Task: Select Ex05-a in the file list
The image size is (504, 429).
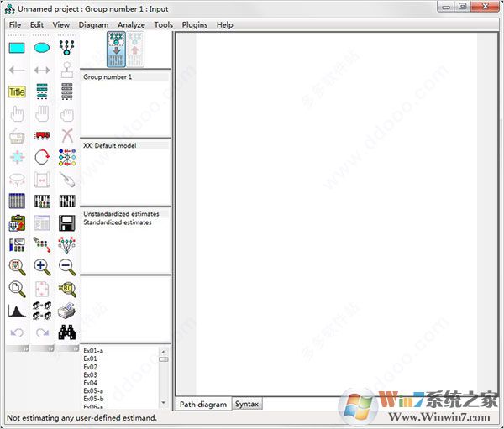Action: click(93, 390)
